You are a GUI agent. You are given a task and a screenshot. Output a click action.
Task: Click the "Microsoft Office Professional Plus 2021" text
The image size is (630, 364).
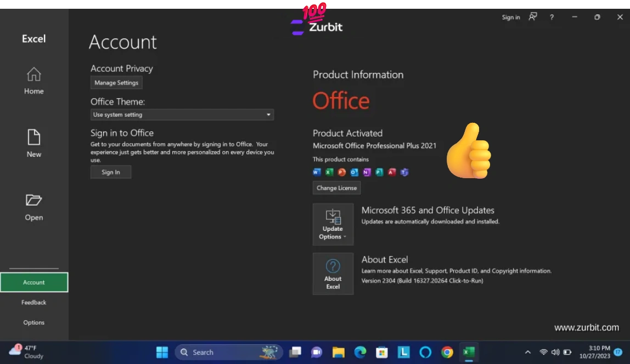(x=374, y=146)
